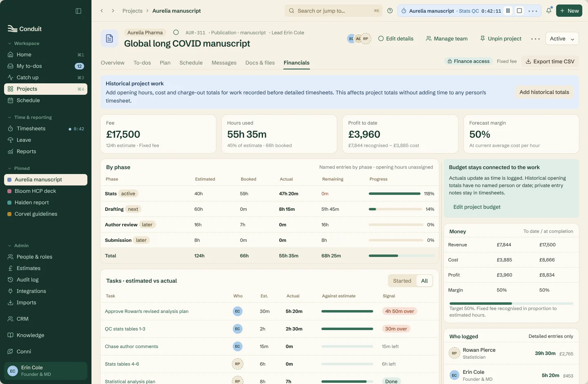Switch to the Schedule tab

point(191,63)
